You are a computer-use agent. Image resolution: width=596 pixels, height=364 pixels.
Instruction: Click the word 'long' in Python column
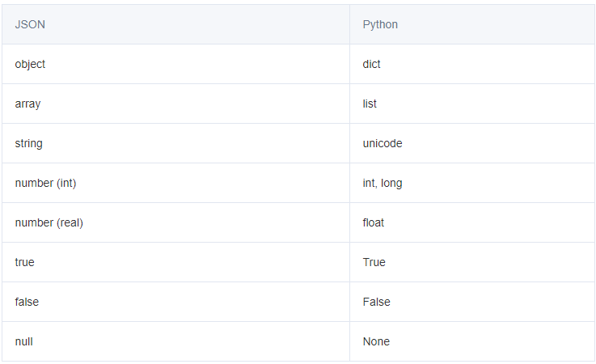click(x=391, y=183)
